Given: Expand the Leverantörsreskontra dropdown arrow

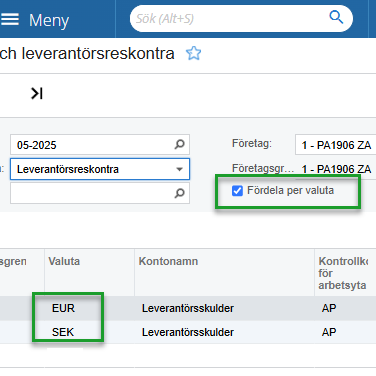Looking at the screenshot, I should (x=179, y=169).
